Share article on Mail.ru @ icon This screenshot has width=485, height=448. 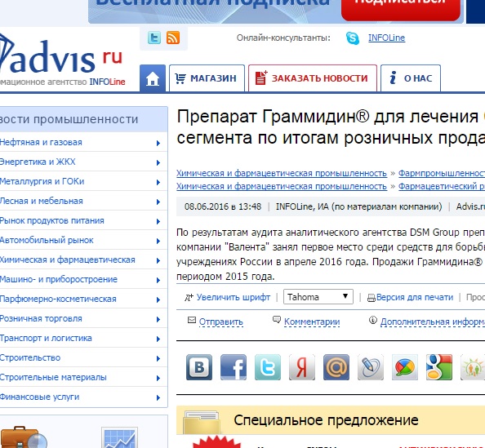tap(336, 367)
